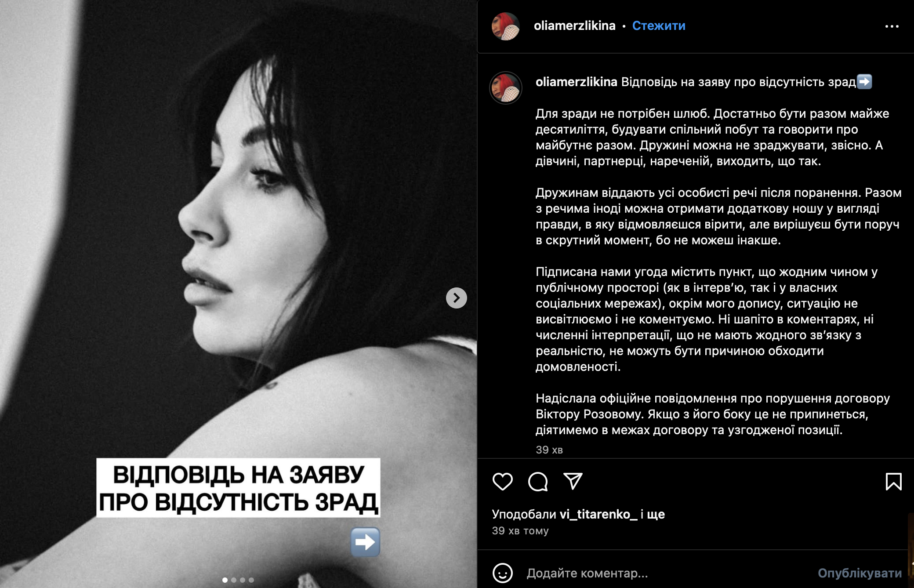View who else liked via 'і ще'

pyautogui.click(x=653, y=514)
